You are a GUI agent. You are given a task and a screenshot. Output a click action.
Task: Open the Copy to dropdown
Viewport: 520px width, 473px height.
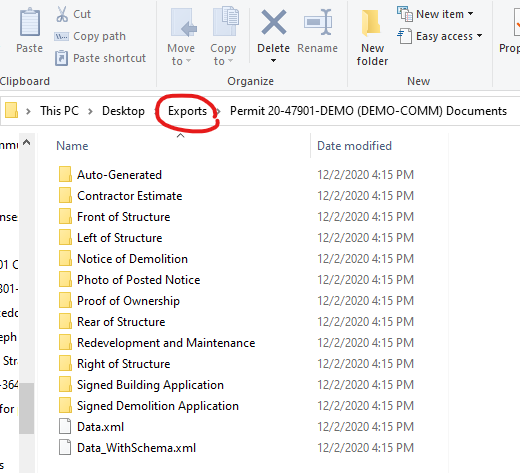223,37
